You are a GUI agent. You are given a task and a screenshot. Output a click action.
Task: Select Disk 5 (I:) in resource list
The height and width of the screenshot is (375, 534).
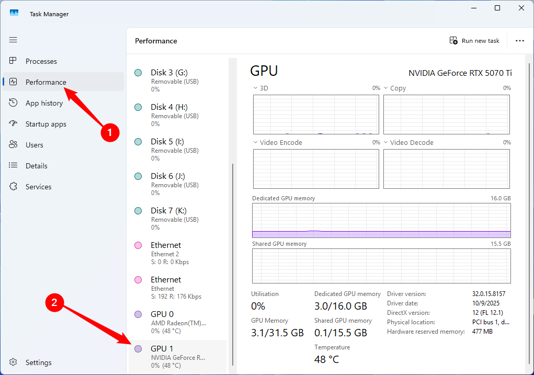177,150
